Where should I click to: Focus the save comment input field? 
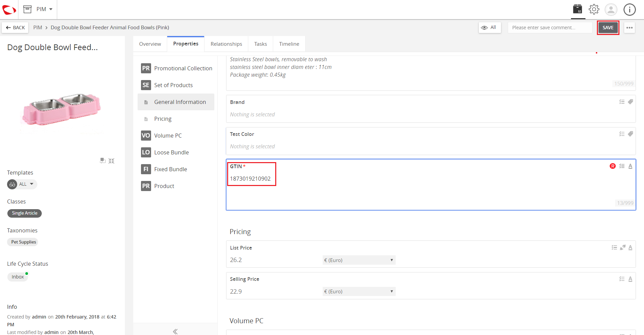click(550, 28)
